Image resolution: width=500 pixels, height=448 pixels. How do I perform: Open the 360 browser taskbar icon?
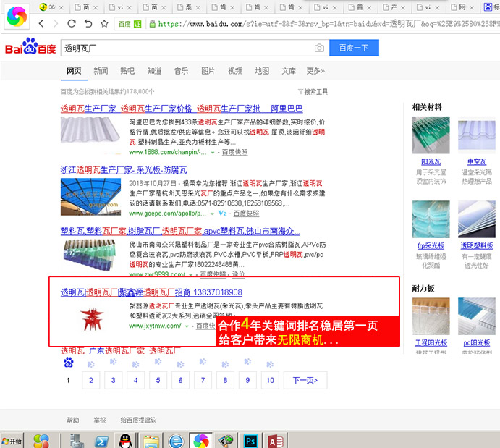(201, 441)
